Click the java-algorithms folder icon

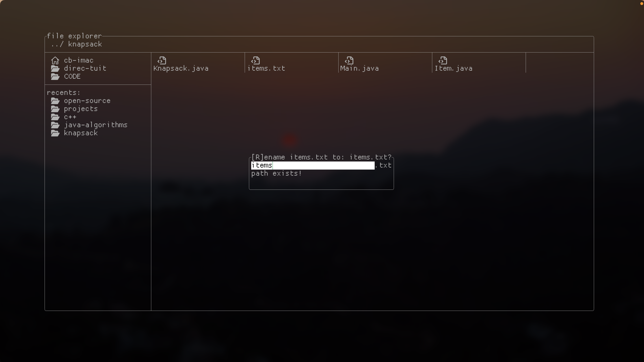point(55,125)
